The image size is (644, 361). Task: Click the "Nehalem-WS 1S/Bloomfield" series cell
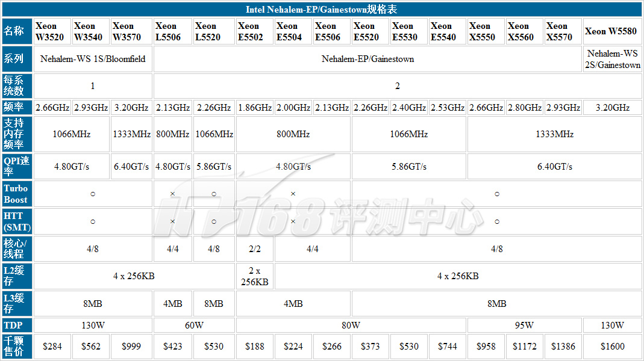[93, 59]
